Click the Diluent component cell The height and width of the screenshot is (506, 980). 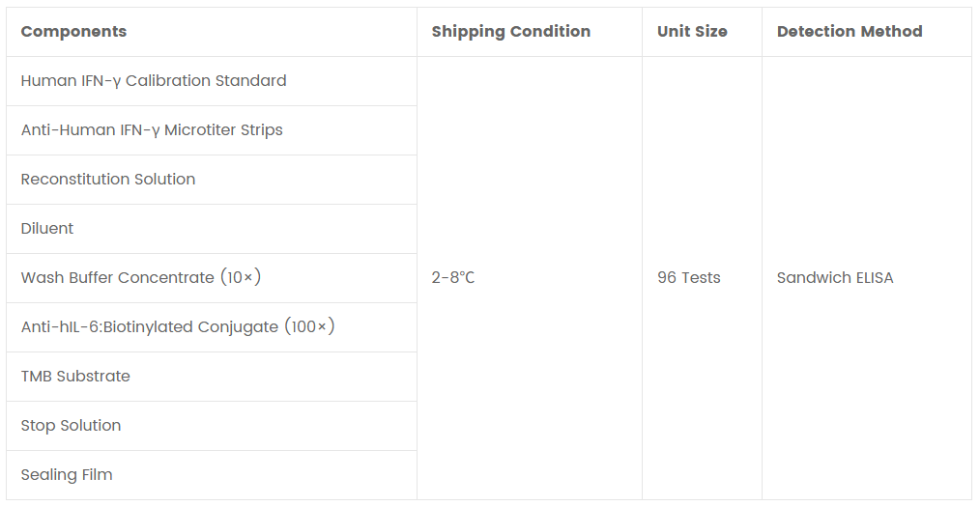[47, 229]
